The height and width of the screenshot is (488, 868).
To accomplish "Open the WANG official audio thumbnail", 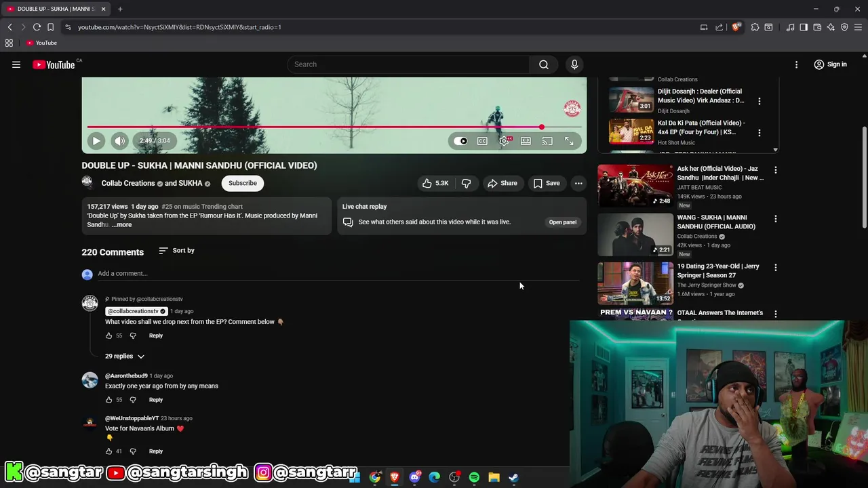I will [x=635, y=234].
